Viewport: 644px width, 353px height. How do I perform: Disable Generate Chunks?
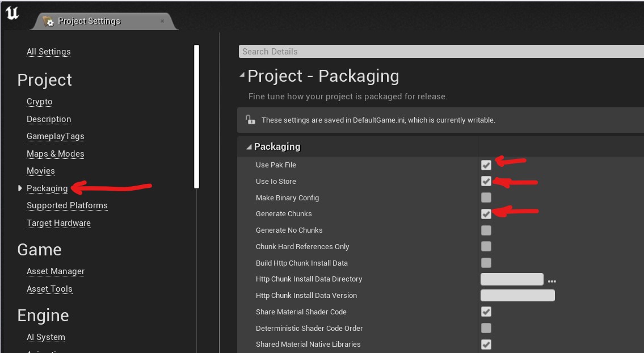pyautogui.click(x=486, y=214)
